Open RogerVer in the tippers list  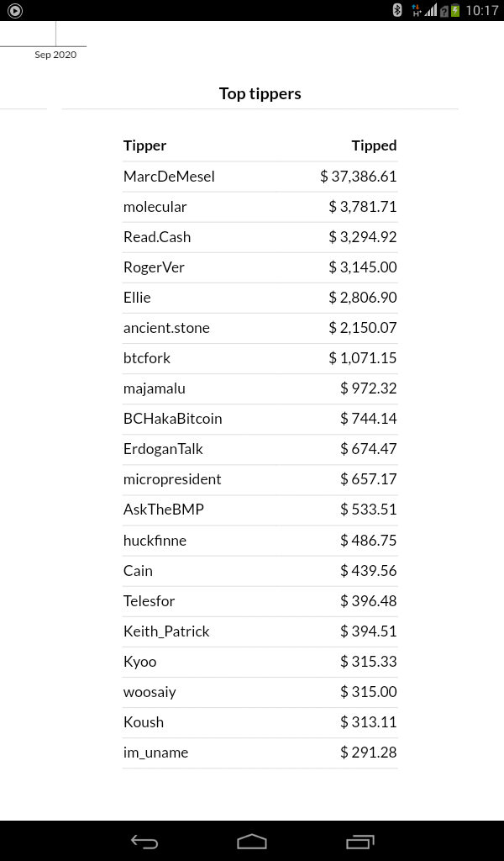(x=154, y=267)
